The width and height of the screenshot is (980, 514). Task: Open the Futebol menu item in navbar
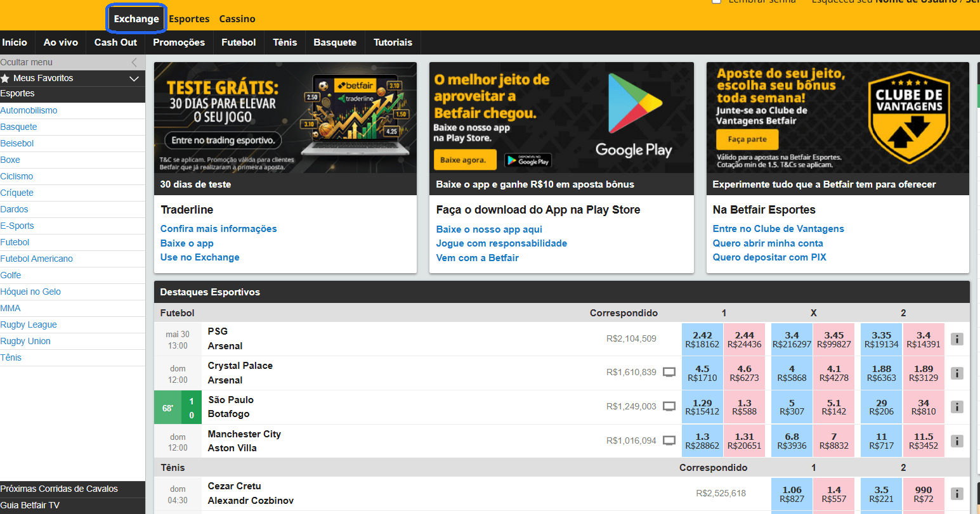pos(238,42)
